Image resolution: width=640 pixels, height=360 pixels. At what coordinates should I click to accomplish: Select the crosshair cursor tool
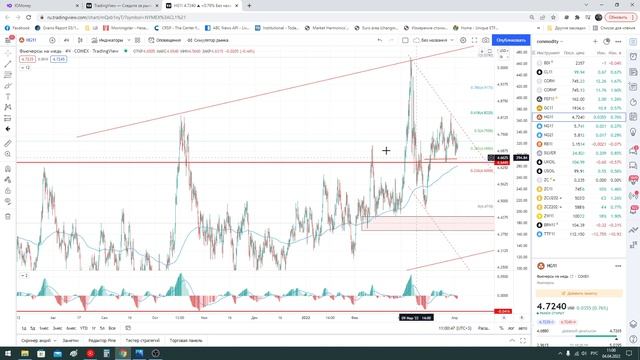[8, 53]
